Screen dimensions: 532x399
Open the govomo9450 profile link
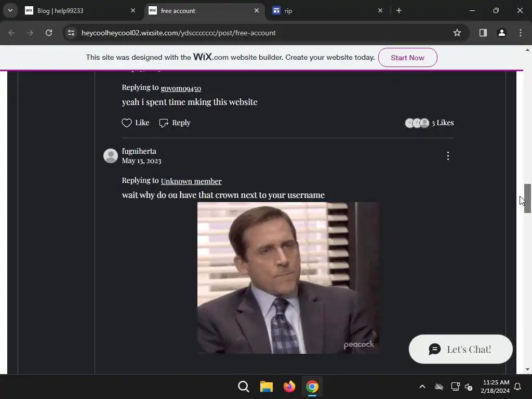point(181,88)
